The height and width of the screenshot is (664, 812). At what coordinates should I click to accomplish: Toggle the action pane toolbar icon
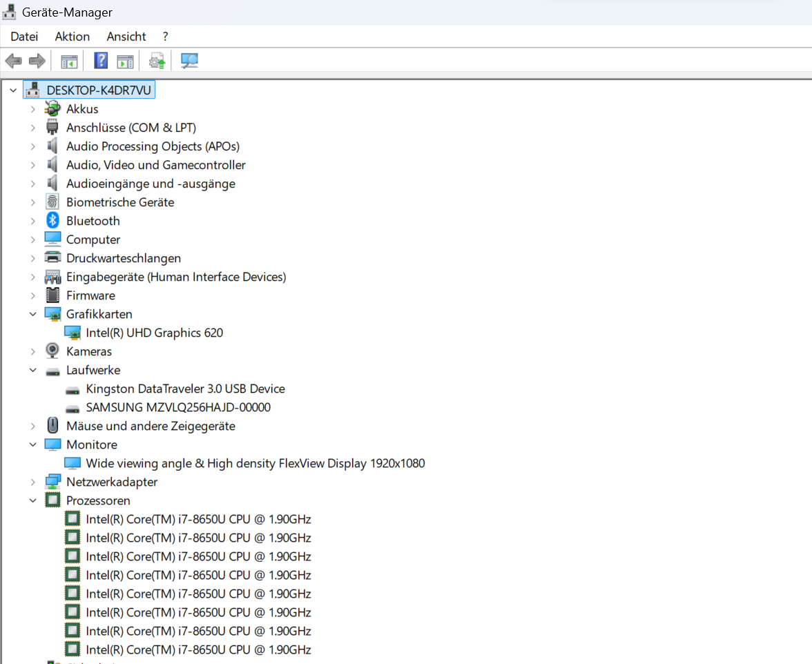[x=125, y=61]
